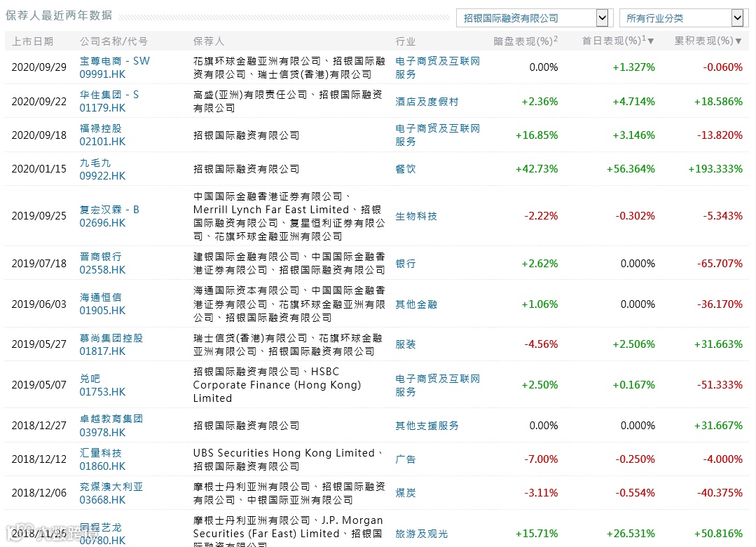Screen dimensions: 756x547
Task: Select first-day value +56.364%
Action: 631,169
